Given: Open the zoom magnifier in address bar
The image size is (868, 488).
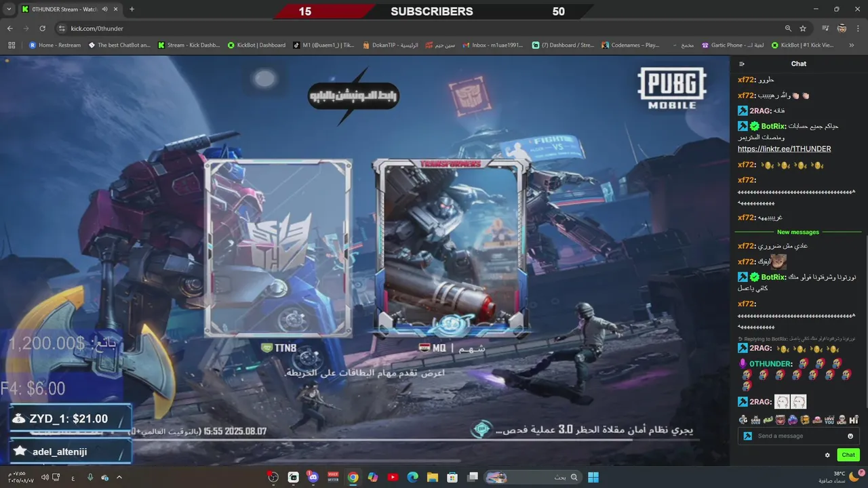Looking at the screenshot, I should click(788, 28).
